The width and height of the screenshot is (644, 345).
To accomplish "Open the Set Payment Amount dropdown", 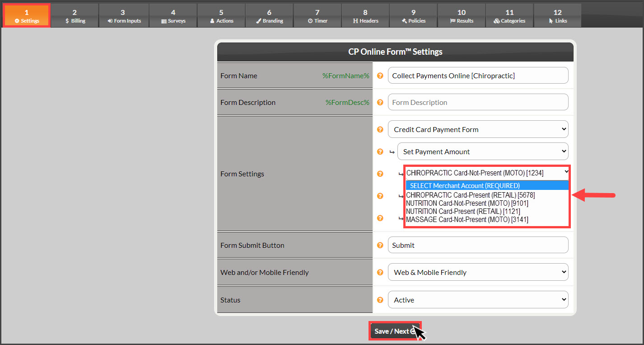I will click(x=483, y=151).
